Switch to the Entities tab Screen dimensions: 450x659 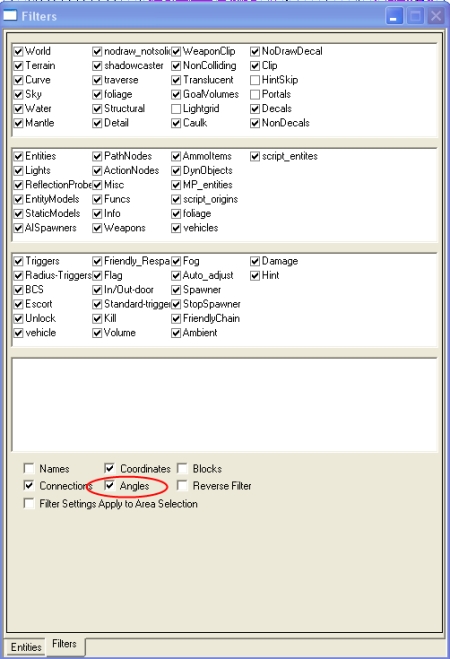click(x=26, y=647)
